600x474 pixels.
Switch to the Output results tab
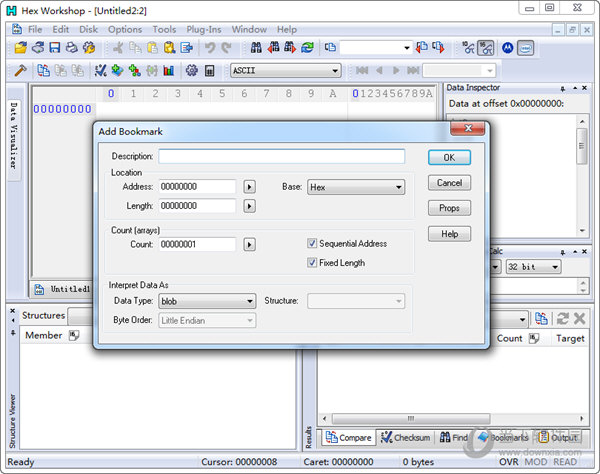click(x=558, y=437)
